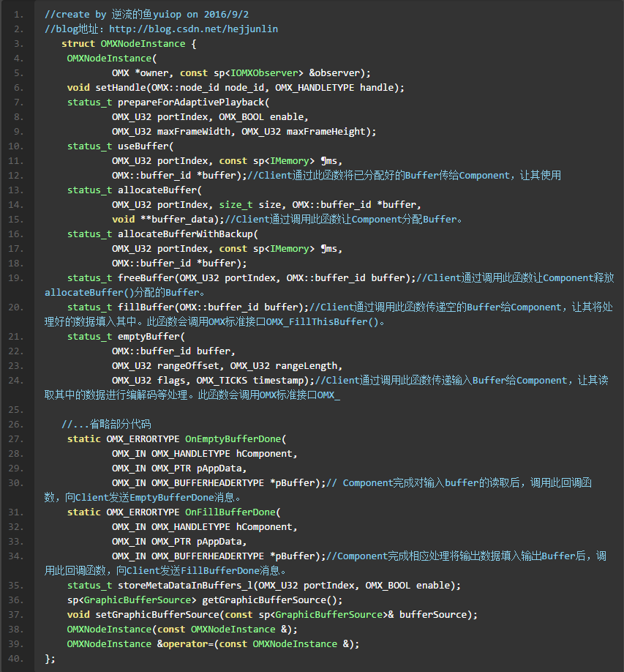Click the Client comment on line 12
624x672 pixels.
[x=404, y=175]
